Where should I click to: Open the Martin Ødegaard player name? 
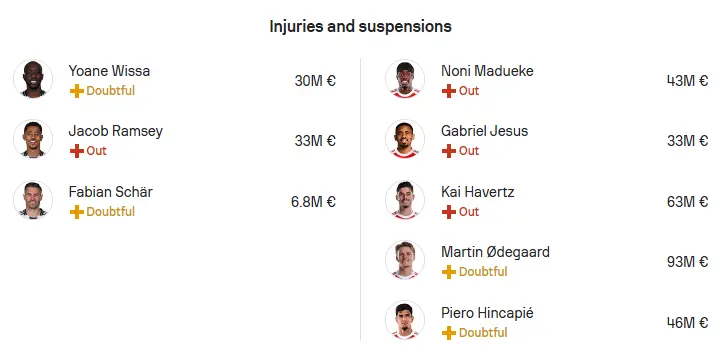[x=495, y=252]
